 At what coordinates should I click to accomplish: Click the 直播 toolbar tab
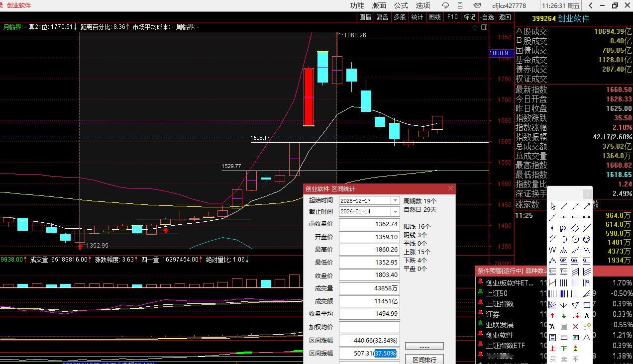pos(365,17)
